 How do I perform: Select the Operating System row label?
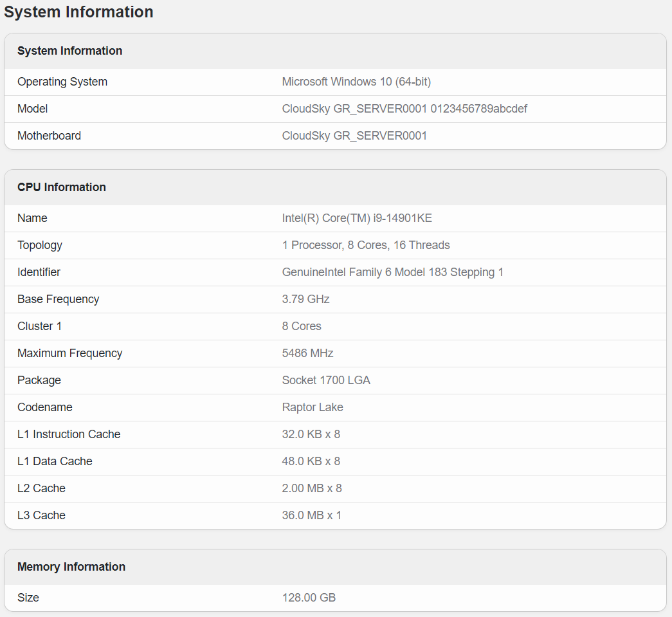pyautogui.click(x=62, y=82)
